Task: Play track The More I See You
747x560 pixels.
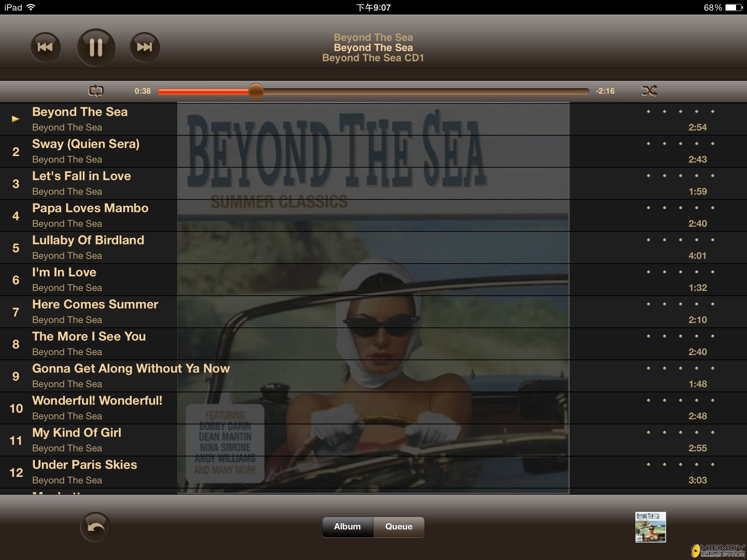Action: click(373, 344)
